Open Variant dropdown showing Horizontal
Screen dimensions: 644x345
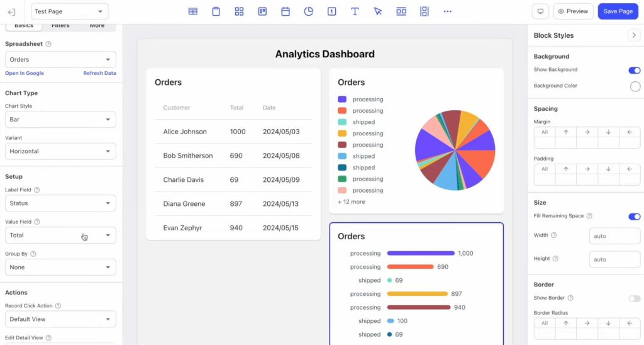pyautogui.click(x=60, y=151)
